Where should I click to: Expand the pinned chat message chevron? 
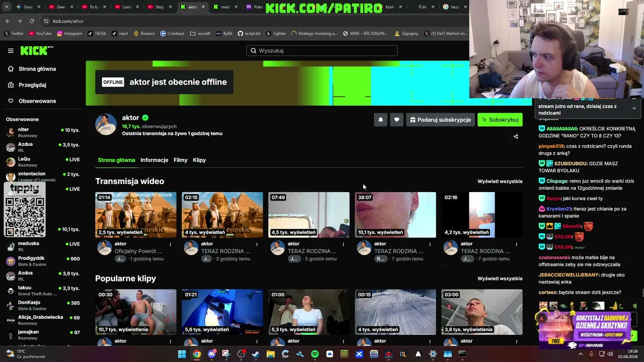pos(634,108)
